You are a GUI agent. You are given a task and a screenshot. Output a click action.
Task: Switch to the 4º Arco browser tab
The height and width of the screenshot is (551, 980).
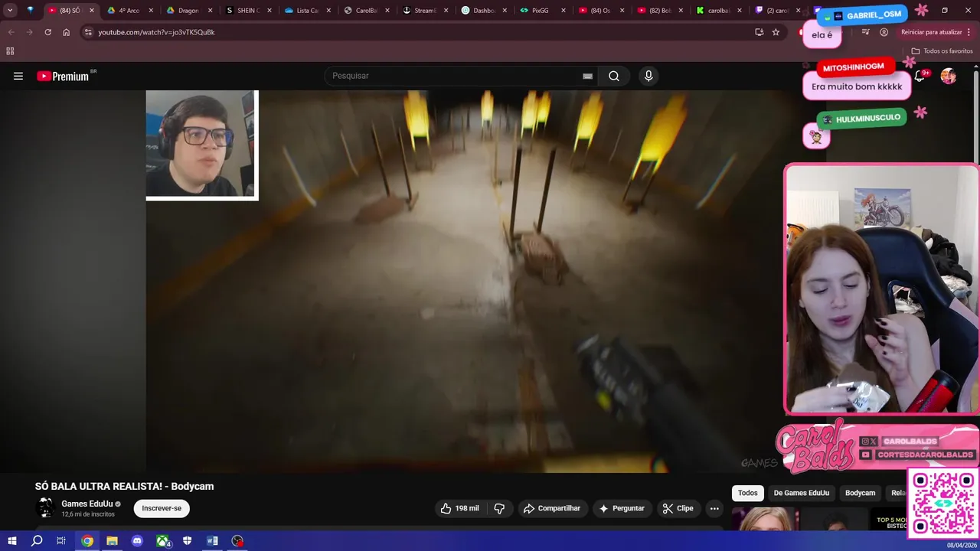point(129,11)
